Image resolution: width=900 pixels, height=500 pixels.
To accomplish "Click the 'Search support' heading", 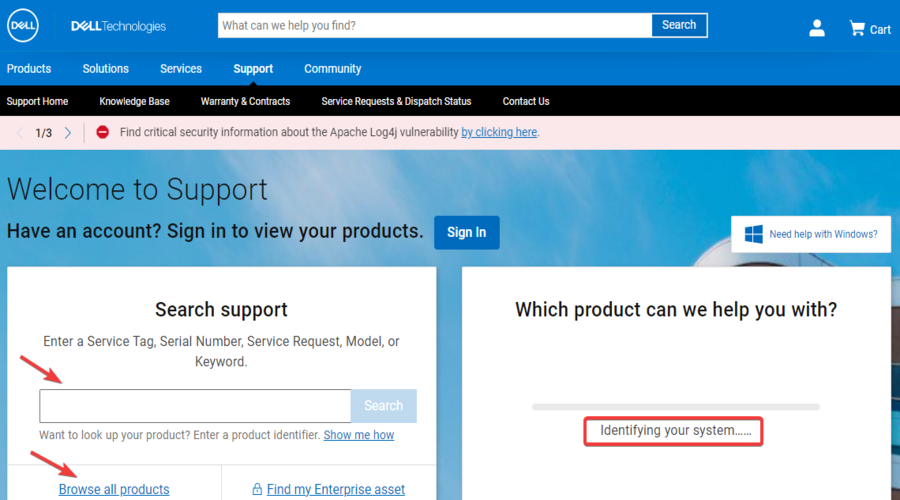I will (221, 309).
